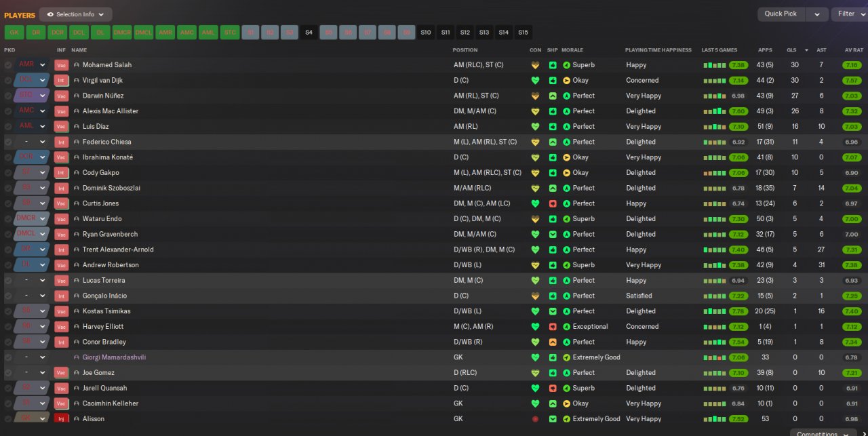Click Virgil van Dijk's Okay morale icon
This screenshot has height=436, width=868.
[x=566, y=81]
